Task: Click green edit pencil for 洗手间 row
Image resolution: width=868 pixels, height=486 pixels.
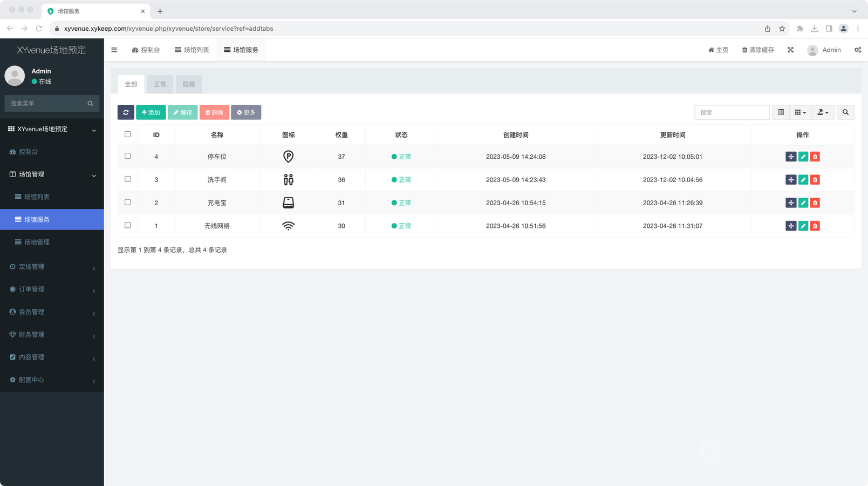Action: [803, 180]
